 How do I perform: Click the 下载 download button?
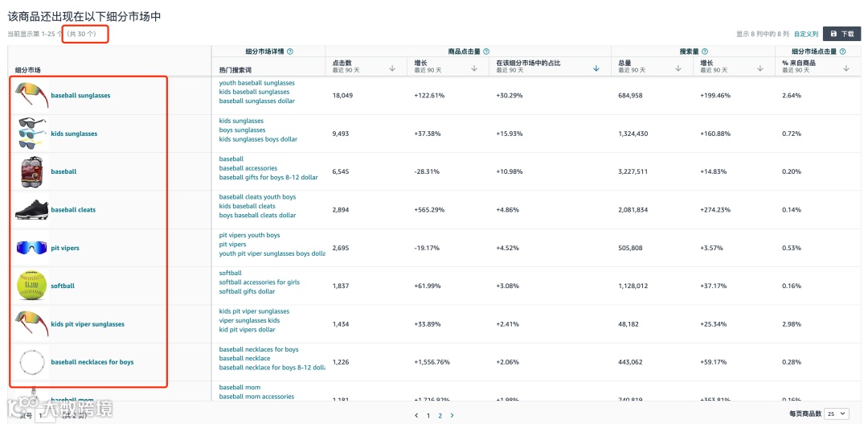[842, 34]
